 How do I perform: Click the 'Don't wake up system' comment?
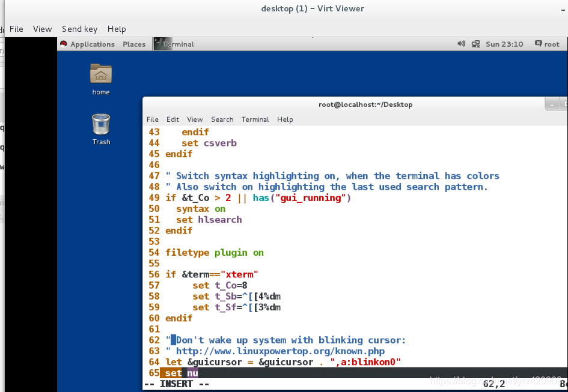286,340
